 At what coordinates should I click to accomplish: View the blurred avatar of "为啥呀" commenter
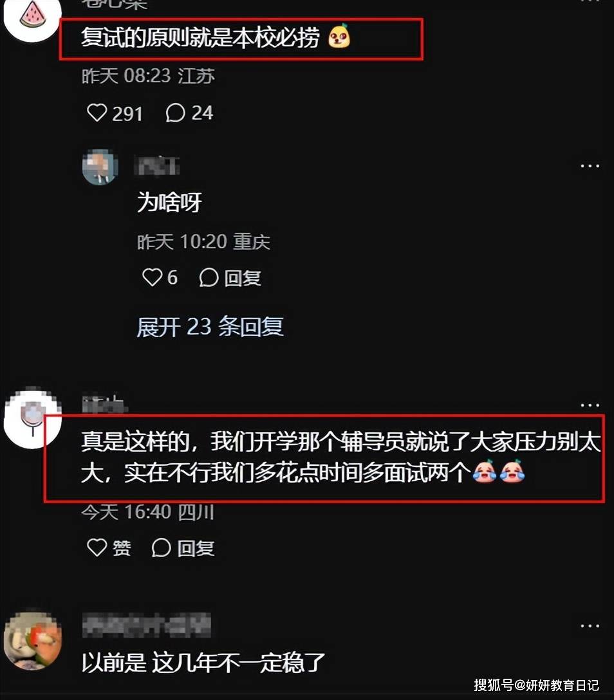coord(100,167)
